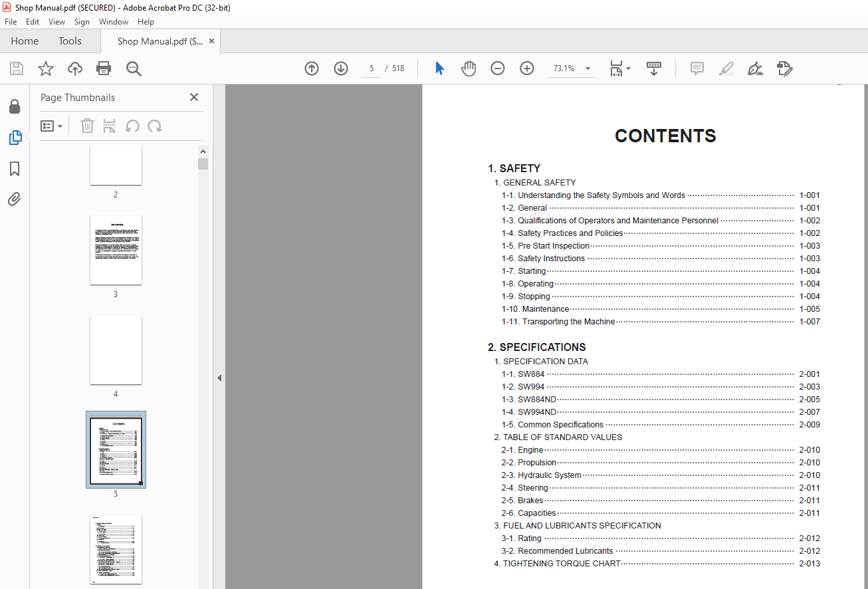This screenshot has width=868, height=589.
Task: Select the thumbnail below page 5
Action: click(x=116, y=549)
